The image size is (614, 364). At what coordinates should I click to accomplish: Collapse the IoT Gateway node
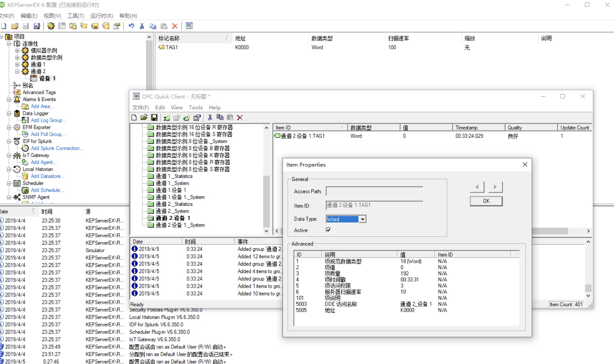pyautogui.click(x=9, y=156)
